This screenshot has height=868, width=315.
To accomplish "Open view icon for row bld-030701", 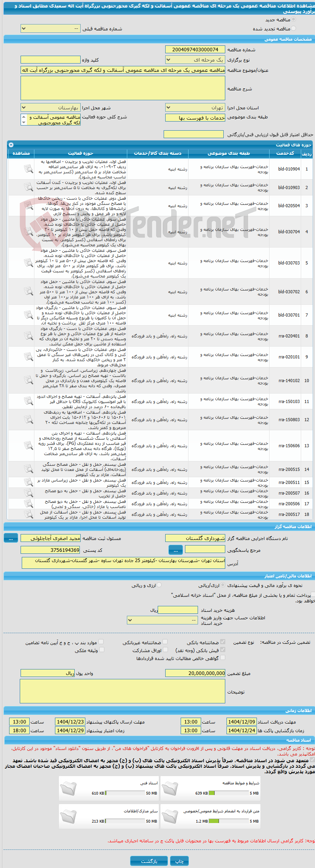I will (28, 315).
